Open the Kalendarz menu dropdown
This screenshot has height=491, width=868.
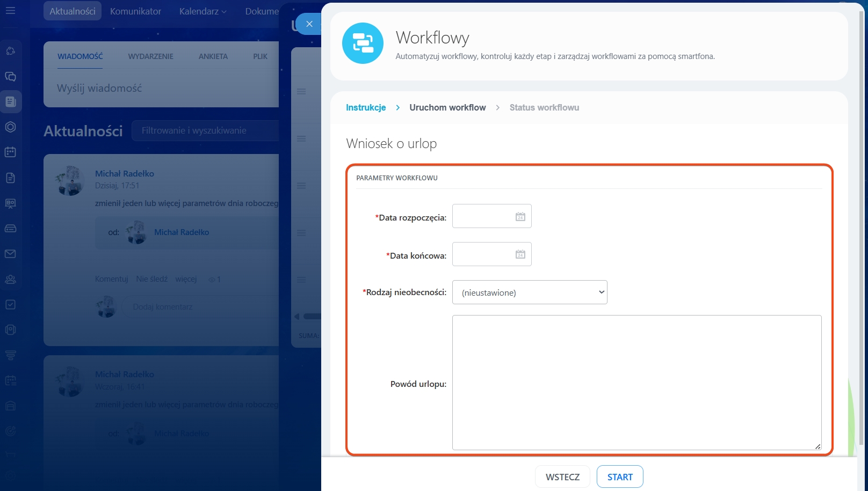[x=202, y=11]
